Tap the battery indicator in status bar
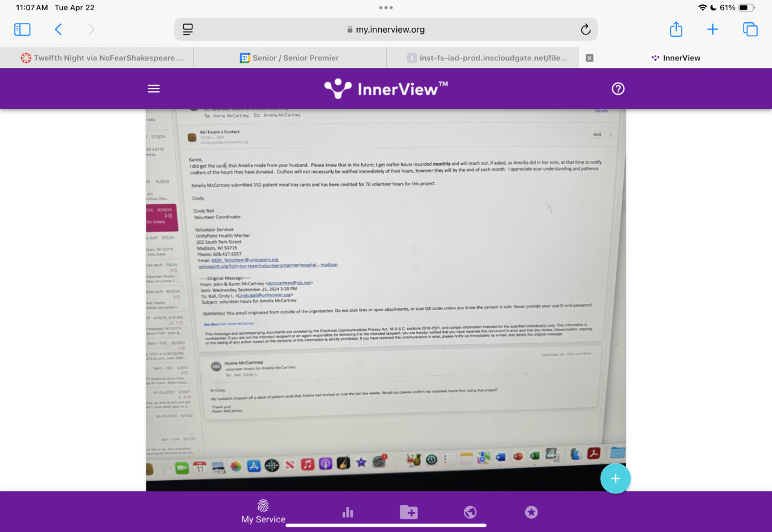This screenshot has width=772, height=532. [747, 8]
